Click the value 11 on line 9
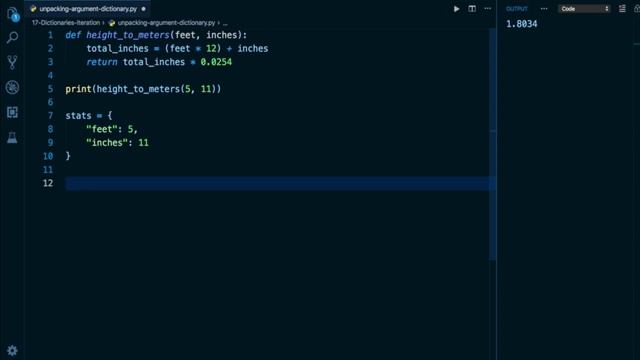 [x=143, y=143]
